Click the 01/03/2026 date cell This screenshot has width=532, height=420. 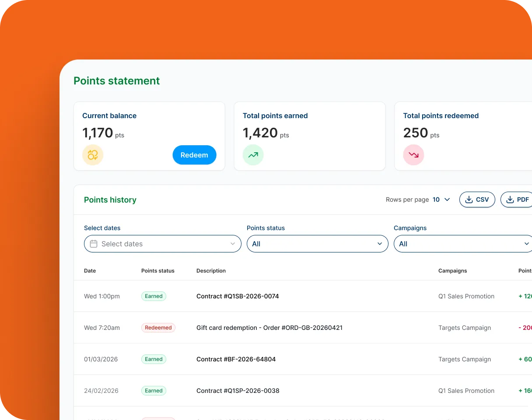101,359
